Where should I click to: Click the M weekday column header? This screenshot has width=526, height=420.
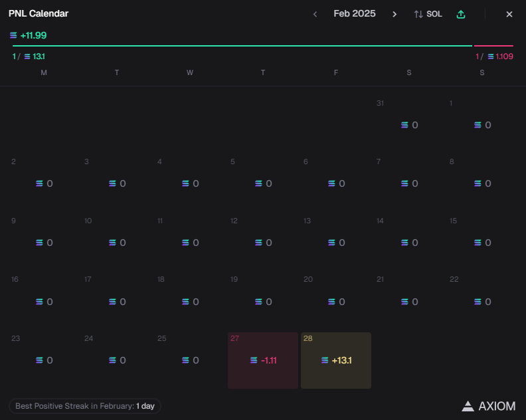click(44, 72)
